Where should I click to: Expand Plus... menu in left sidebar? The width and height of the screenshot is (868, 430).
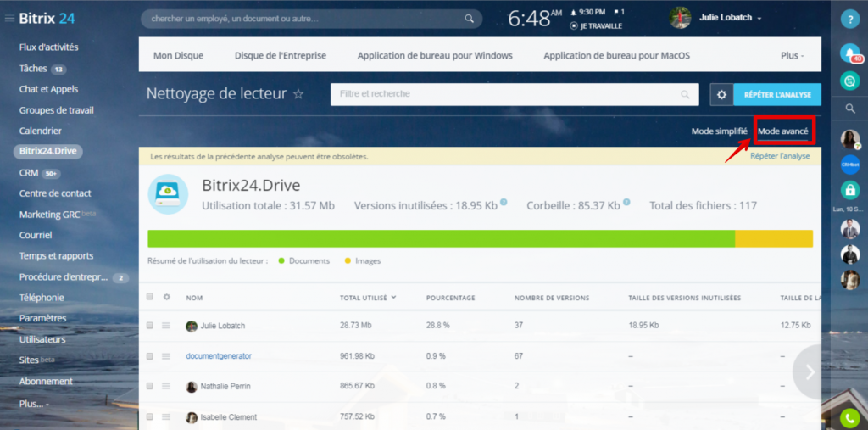tap(34, 404)
